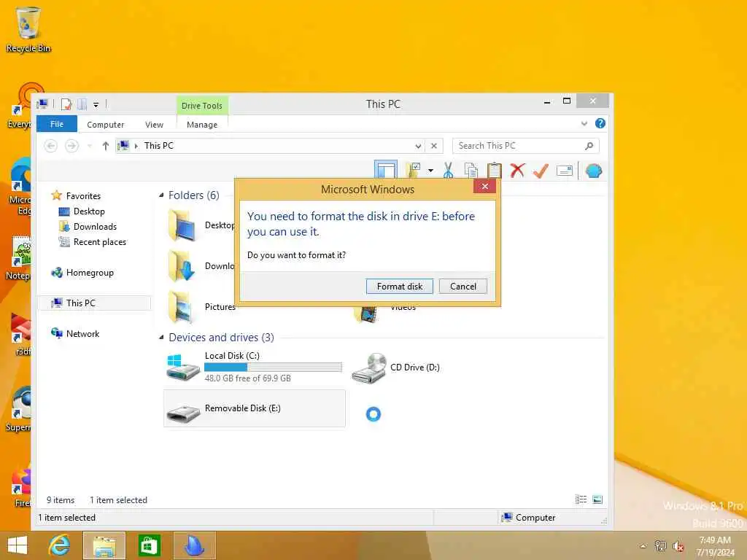Click the orange checkmark Properties icon
747x560 pixels.
pos(541,170)
